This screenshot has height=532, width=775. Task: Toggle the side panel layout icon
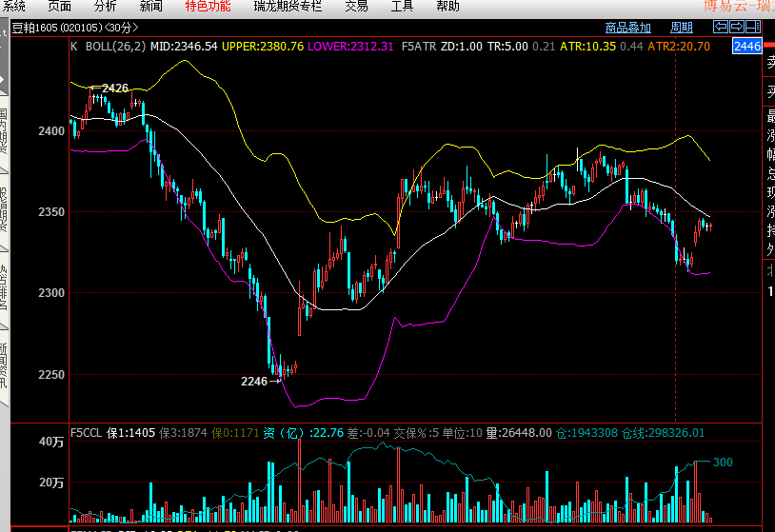coord(753,27)
